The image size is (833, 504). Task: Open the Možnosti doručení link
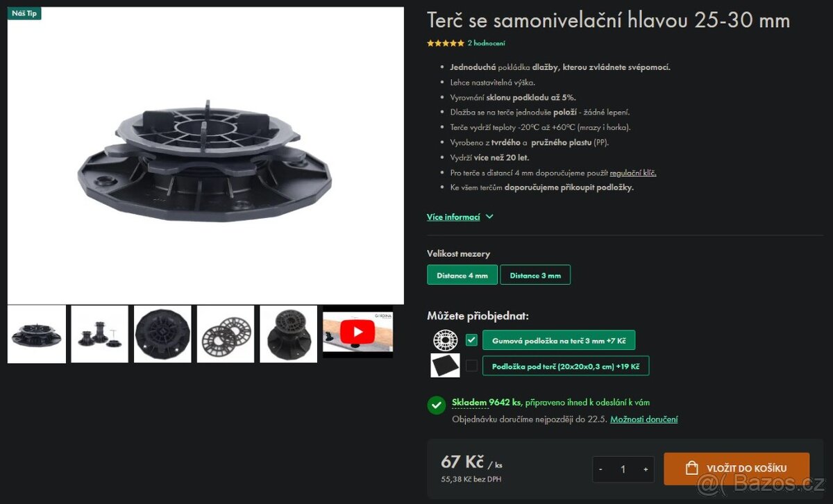click(x=644, y=419)
